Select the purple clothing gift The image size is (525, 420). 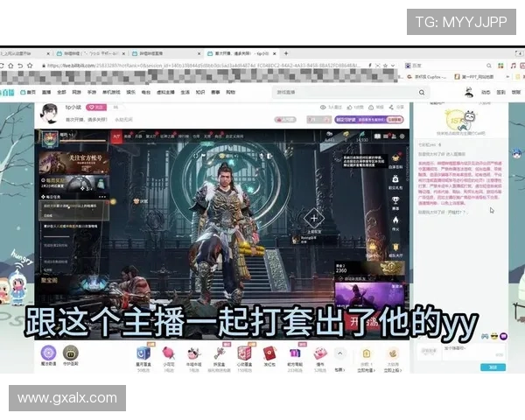click(295, 353)
